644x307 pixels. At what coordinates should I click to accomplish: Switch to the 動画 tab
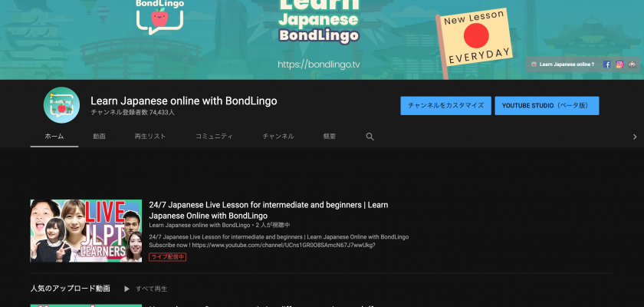tap(99, 137)
